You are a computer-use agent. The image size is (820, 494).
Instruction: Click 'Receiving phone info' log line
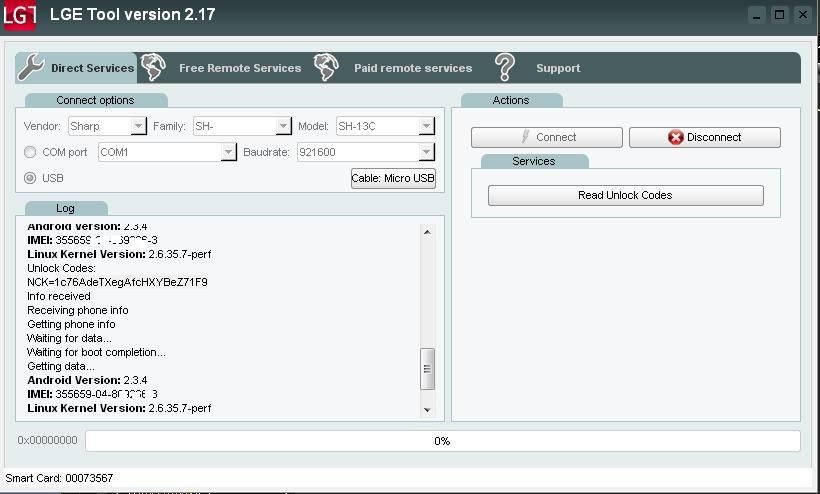77,311
